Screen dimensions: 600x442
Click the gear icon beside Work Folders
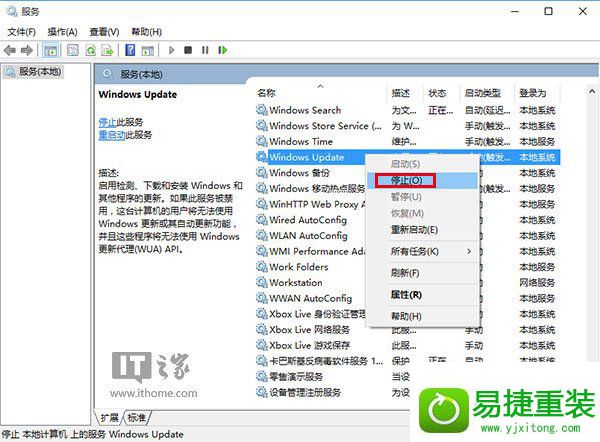262,267
